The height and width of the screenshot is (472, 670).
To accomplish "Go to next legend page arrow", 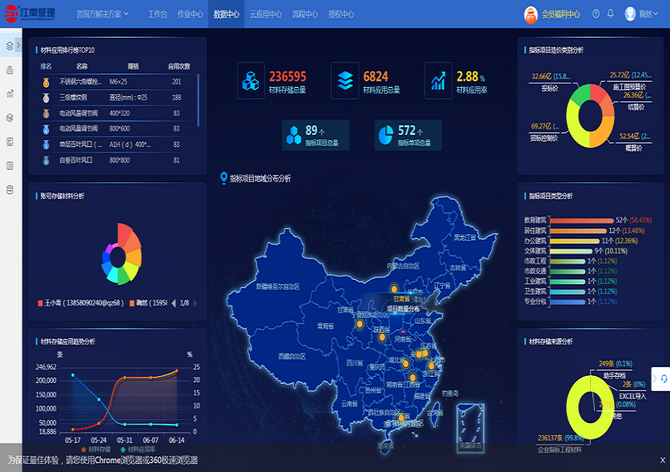I will (195, 302).
